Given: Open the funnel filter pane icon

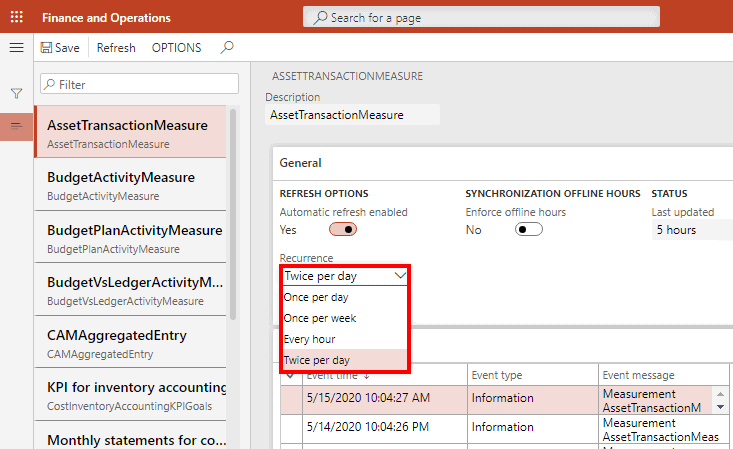Looking at the screenshot, I should click(x=16, y=94).
